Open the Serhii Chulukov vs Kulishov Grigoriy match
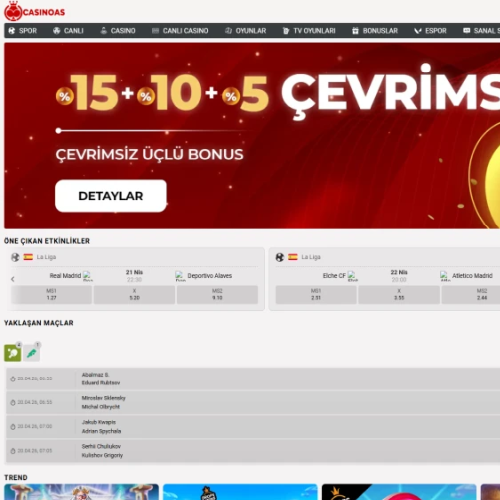 click(253, 451)
